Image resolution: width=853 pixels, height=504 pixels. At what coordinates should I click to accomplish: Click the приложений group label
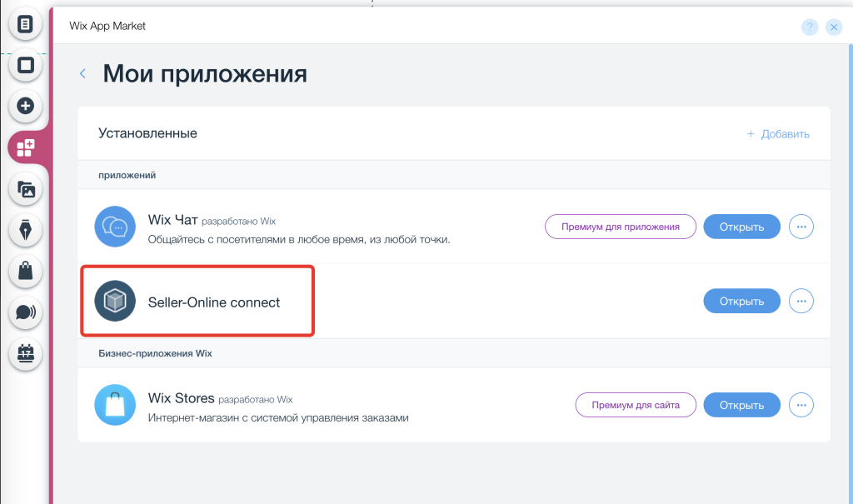(127, 175)
